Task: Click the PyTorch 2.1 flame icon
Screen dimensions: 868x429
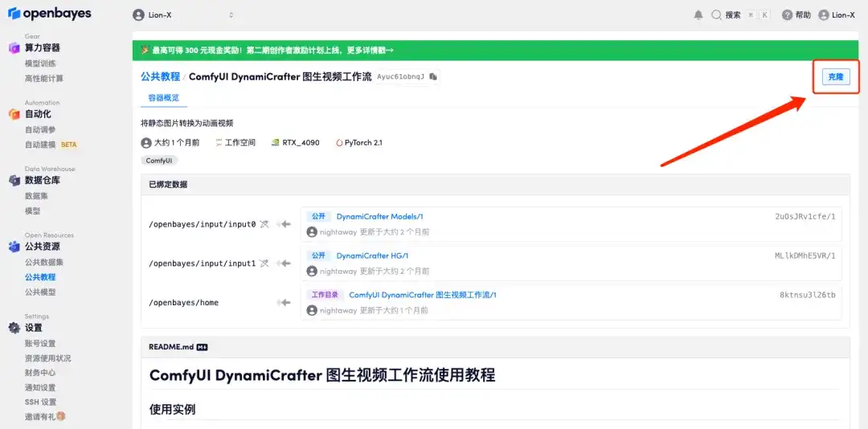Action: pyautogui.click(x=339, y=143)
